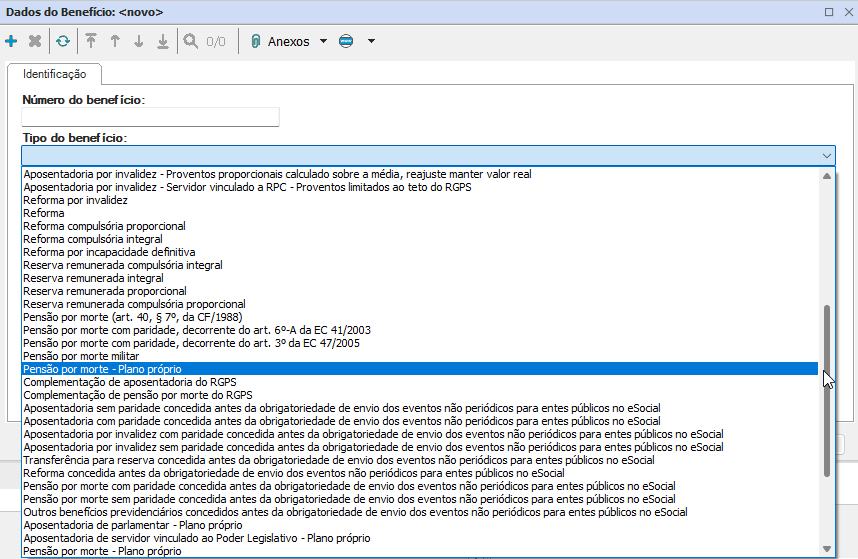The width and height of the screenshot is (858, 559).
Task: Pick 'Pensão por morte com paridade' art. 6º-A EC 41/2003
Action: (420, 330)
